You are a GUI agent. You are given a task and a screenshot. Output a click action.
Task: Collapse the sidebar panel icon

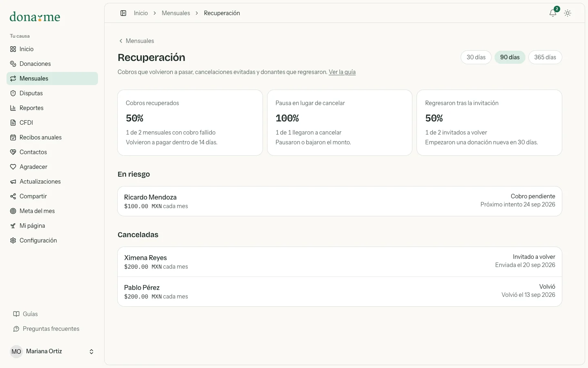tap(123, 13)
